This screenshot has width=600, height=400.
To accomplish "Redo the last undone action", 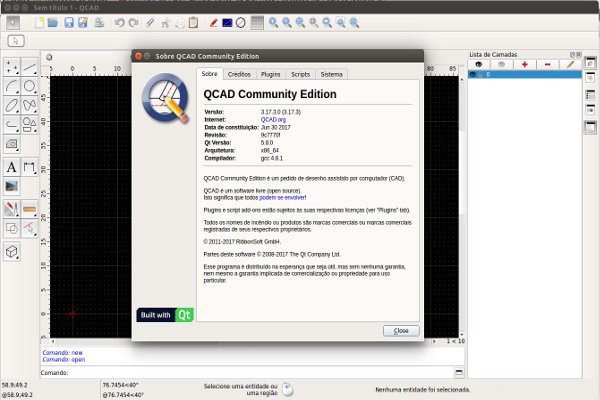I will (x=133, y=23).
